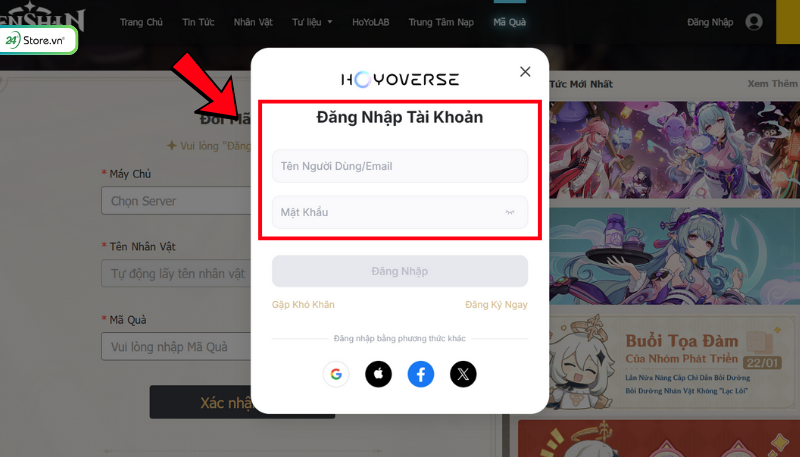Choose the Facebook login icon

[421, 374]
